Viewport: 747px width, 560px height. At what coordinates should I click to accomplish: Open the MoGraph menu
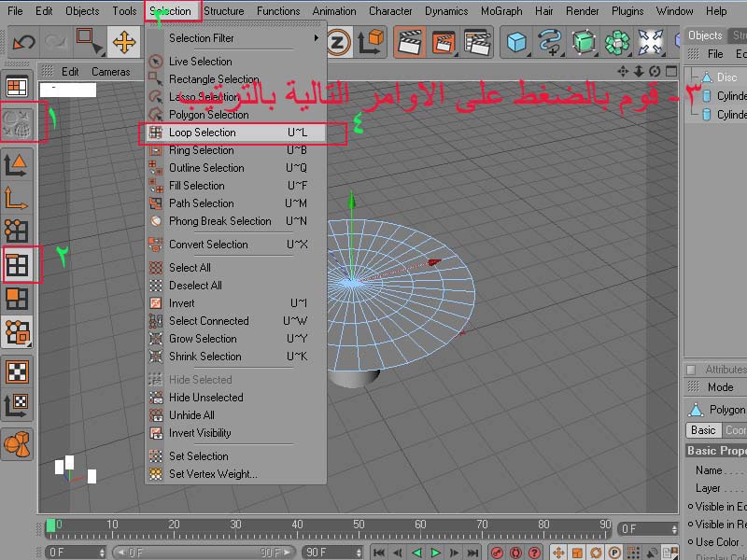click(x=501, y=10)
